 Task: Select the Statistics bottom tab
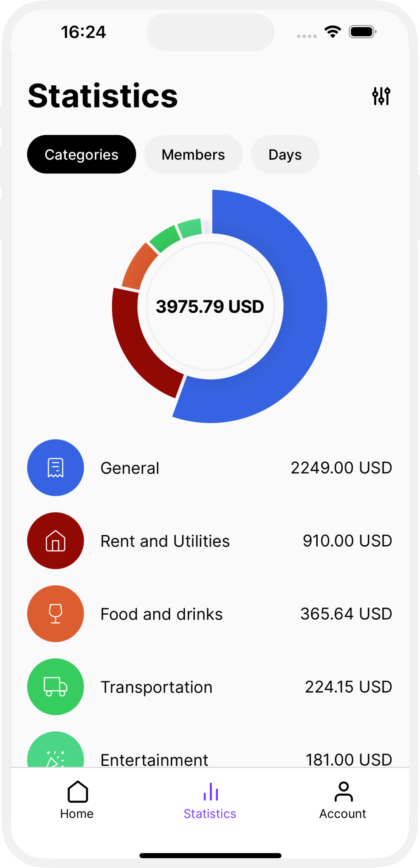(210, 800)
